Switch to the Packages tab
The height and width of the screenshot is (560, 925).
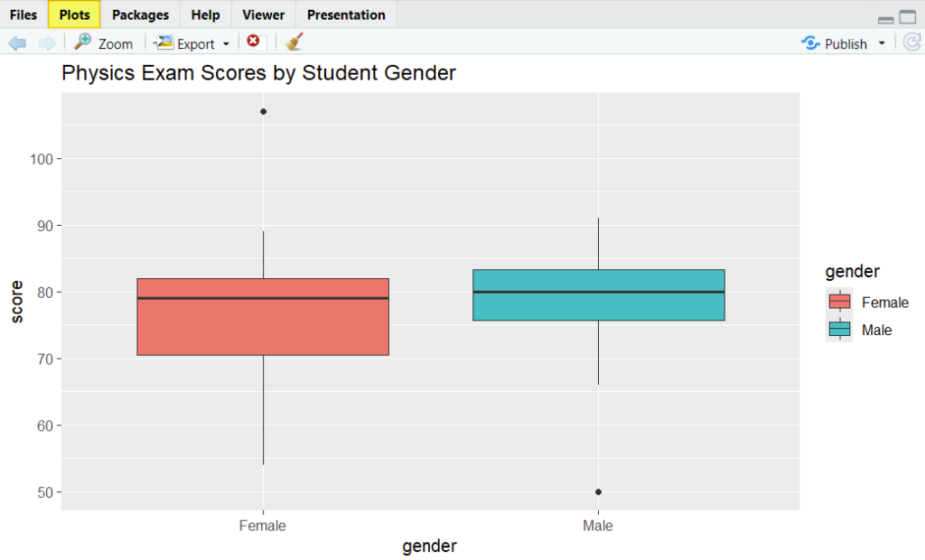140,14
